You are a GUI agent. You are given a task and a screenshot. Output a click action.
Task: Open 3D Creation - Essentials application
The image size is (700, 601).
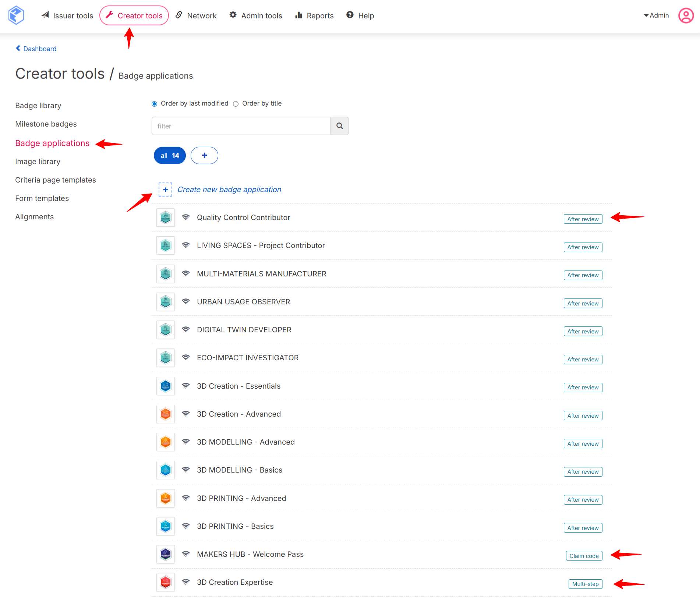coord(239,386)
